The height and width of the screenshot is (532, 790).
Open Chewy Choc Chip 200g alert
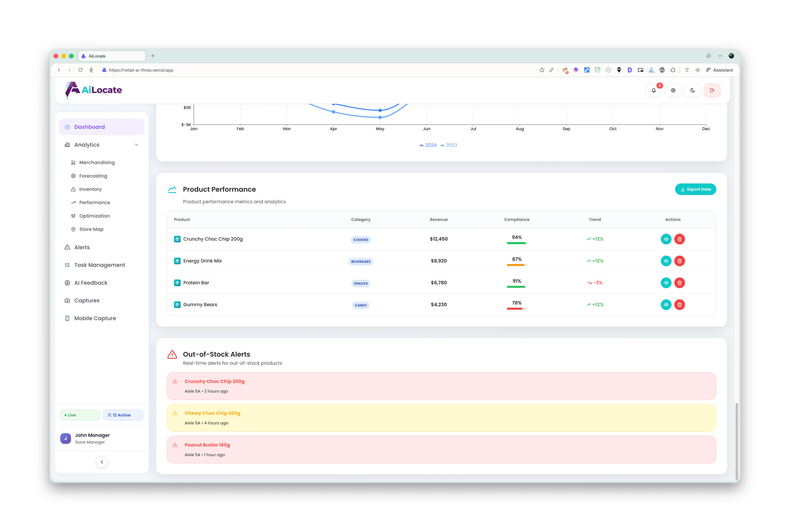[441, 418]
